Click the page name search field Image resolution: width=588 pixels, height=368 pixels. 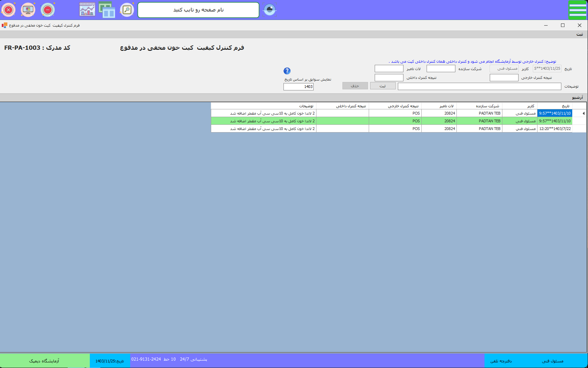(198, 10)
